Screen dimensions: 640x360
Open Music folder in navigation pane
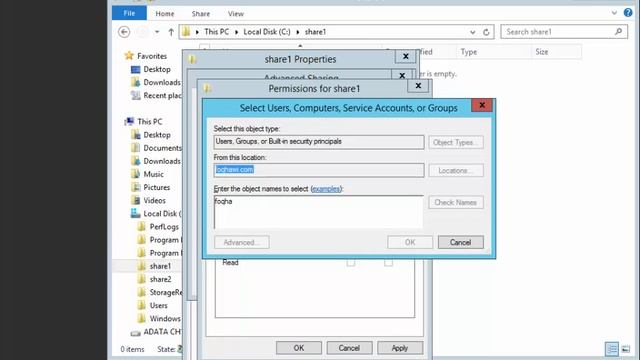(153, 174)
